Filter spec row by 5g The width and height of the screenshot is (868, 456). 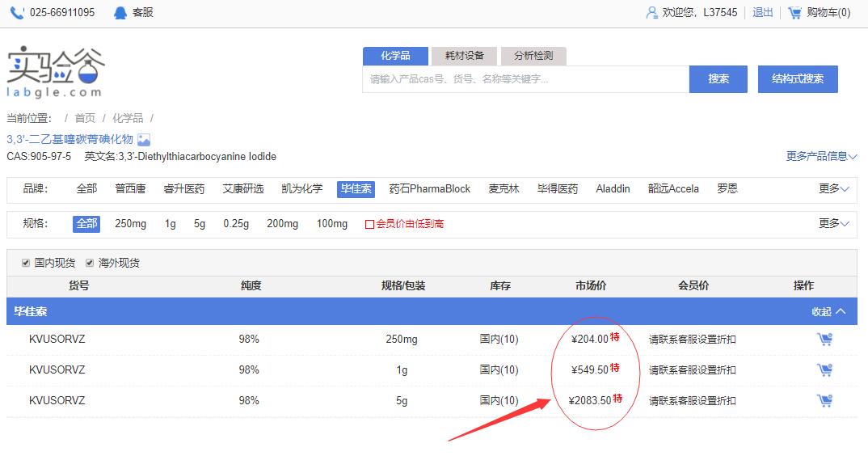coord(200,224)
